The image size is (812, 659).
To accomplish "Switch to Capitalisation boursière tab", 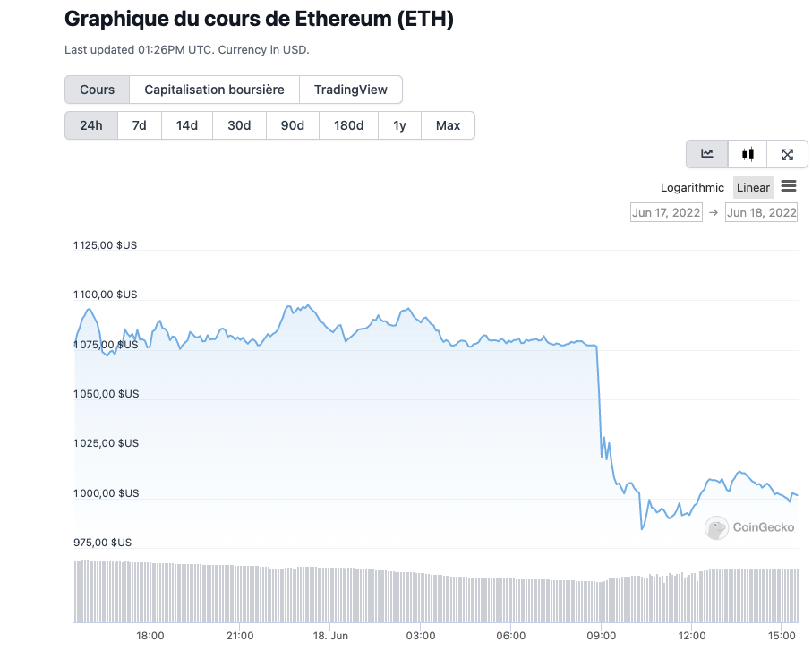I will (214, 90).
